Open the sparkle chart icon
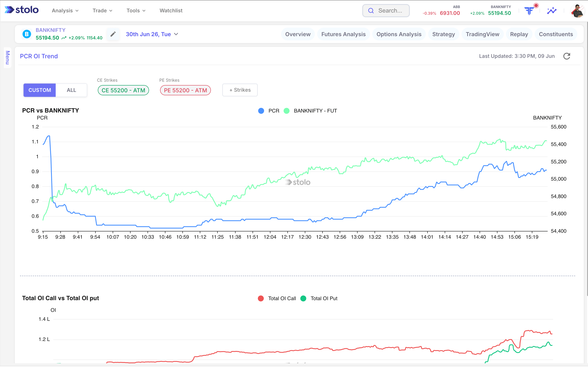588x368 pixels. (551, 10)
